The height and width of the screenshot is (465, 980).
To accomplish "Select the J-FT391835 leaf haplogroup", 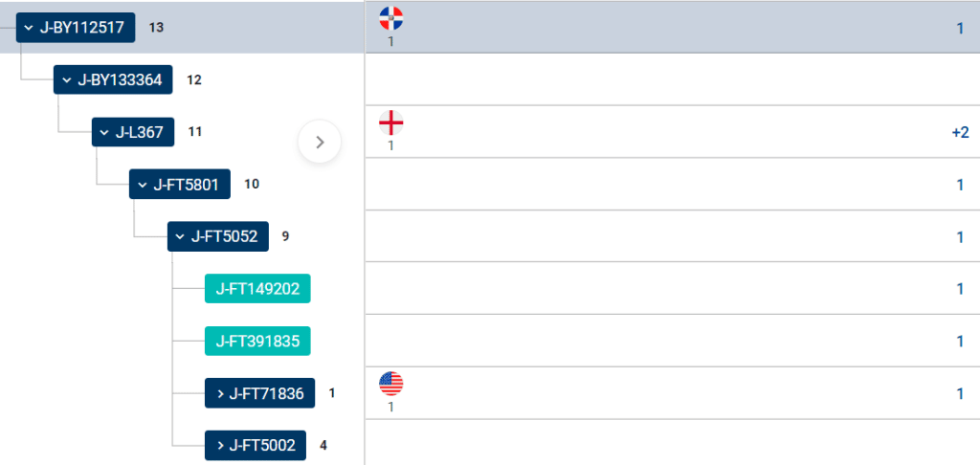I will click(x=257, y=341).
